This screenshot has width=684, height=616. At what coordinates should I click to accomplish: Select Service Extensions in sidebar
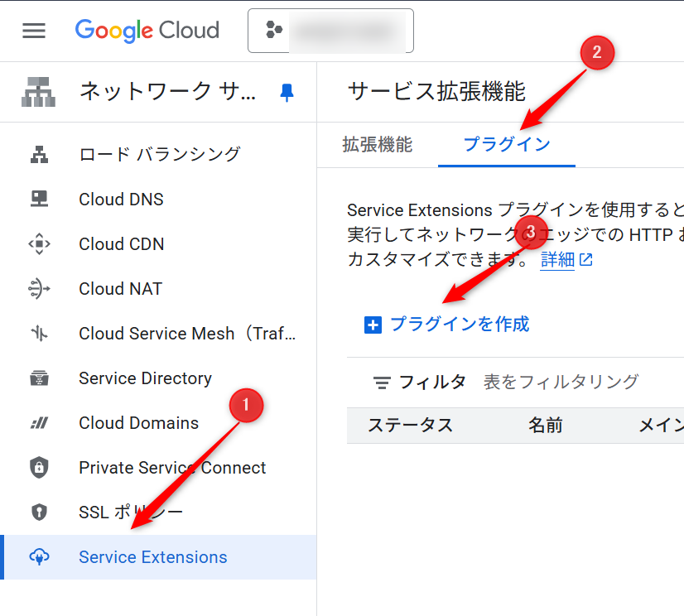point(152,557)
